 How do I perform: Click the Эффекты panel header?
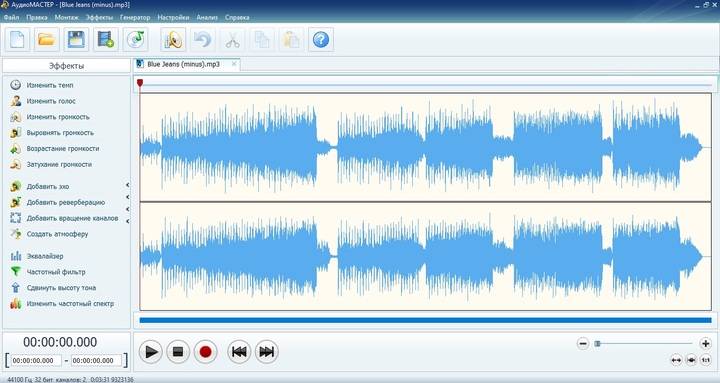(67, 66)
